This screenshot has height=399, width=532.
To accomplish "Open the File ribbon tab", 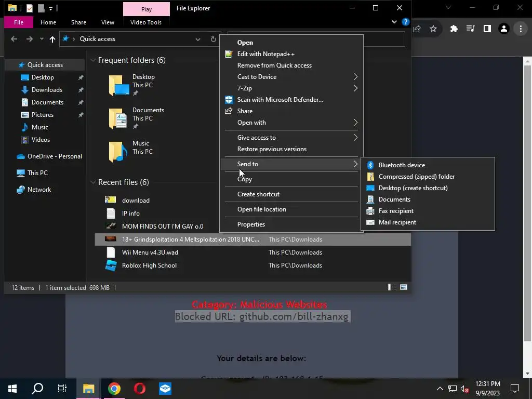I will coord(19,22).
